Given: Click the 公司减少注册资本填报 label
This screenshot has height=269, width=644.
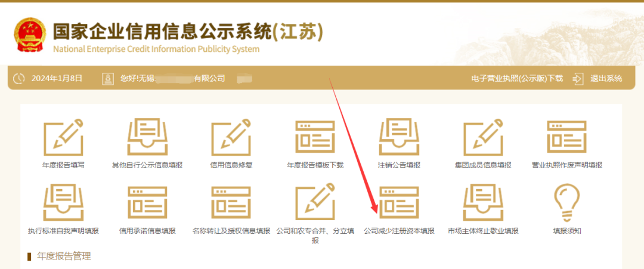Looking at the screenshot, I should pos(399,231).
